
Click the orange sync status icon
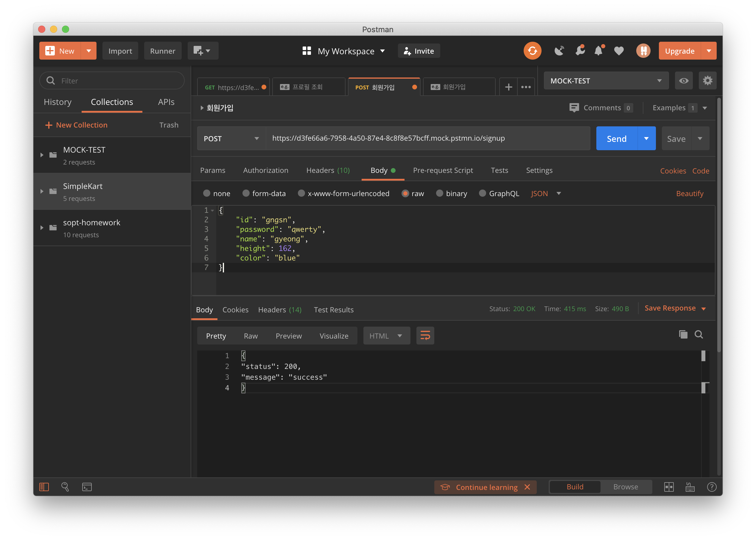[x=532, y=51]
